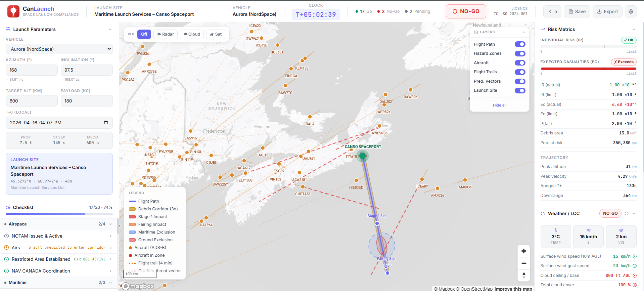Viewport: 644px width, 291px height.
Task: Open the Vehicle dropdown Aurora (NordSpace)
Action: pos(59,49)
